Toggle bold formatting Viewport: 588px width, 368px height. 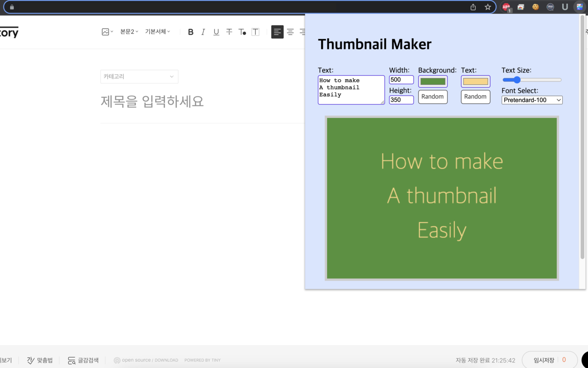coord(191,32)
